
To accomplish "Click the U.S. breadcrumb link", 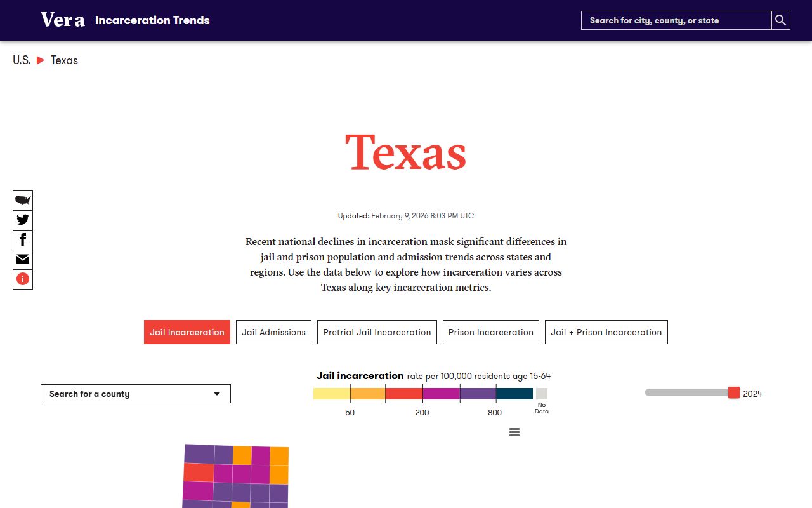I will tap(22, 60).
